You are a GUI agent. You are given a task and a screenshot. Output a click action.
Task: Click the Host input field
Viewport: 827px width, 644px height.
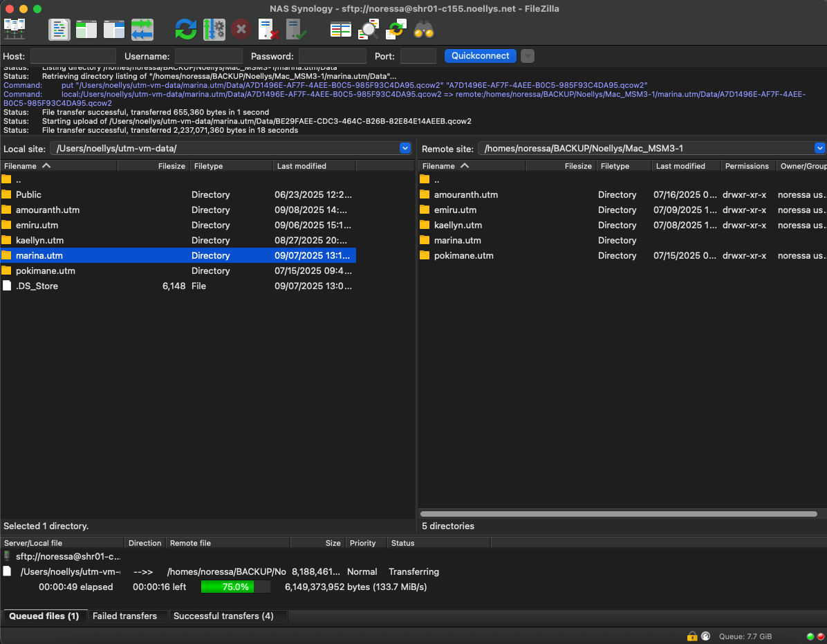pyautogui.click(x=73, y=56)
